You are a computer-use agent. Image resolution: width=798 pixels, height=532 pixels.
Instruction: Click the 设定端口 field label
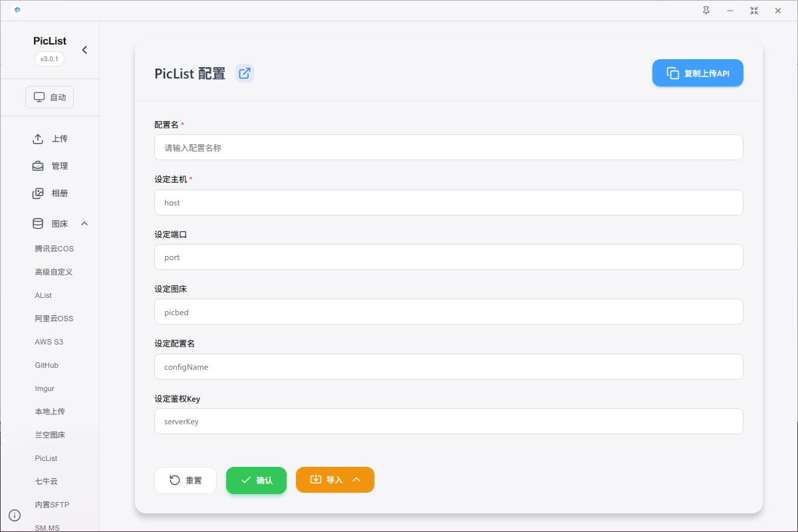click(x=170, y=235)
